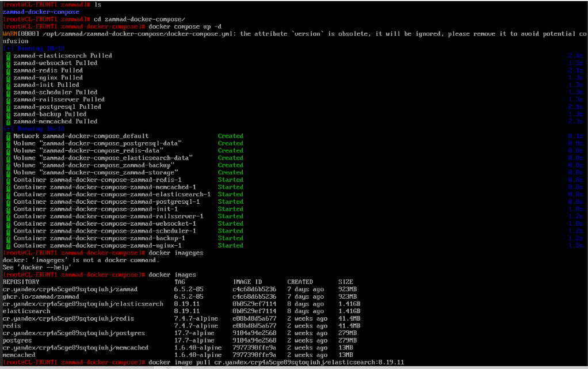This screenshot has width=588, height=369.
Task: Click the 'docker imageges' mistyped command
Action: click(175, 253)
